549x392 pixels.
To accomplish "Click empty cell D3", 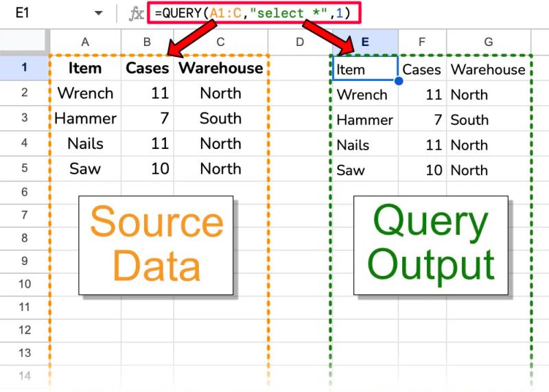I will (300, 118).
